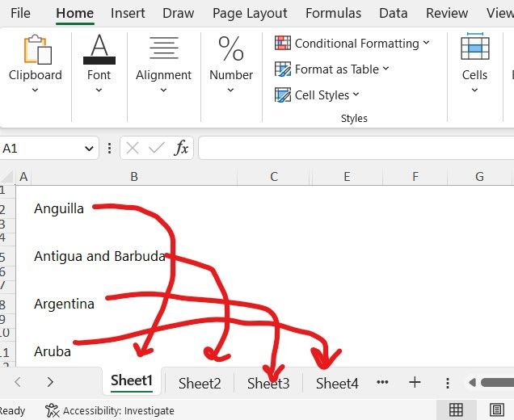Open the Name Box dropdown arrow
Viewport: 514px width, 420px height.
coord(89,149)
